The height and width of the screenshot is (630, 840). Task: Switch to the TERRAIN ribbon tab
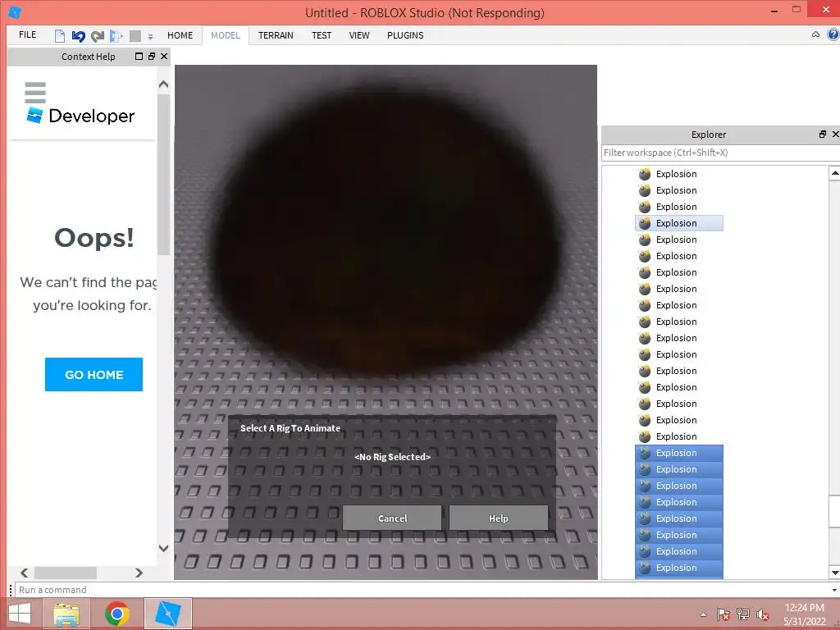point(276,35)
